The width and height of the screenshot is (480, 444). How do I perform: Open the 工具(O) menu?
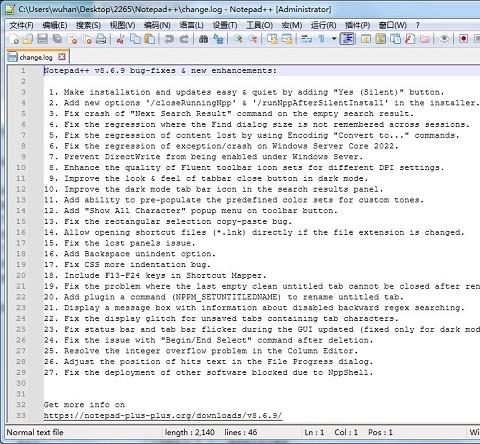[x=259, y=25]
